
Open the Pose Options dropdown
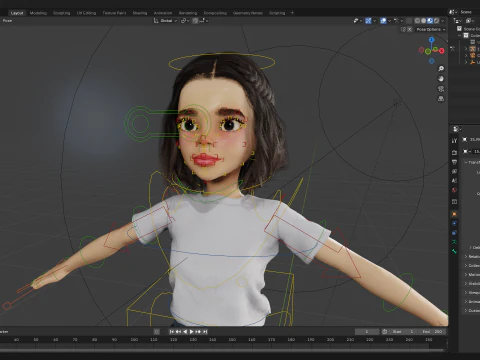(431, 29)
